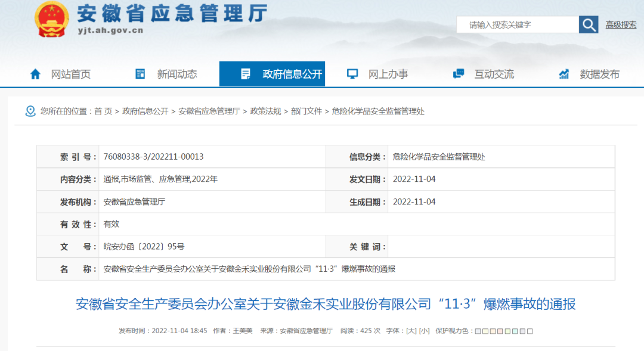Viewport: 644px width, 351px height.
Task: Click the home icon beside 网站首页
Action: pos(35,74)
